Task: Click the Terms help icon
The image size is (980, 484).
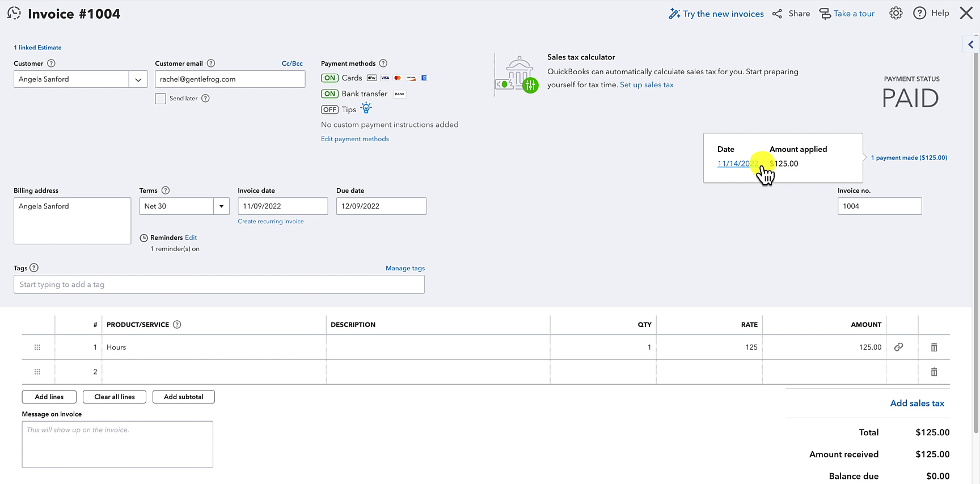Action: 166,190
